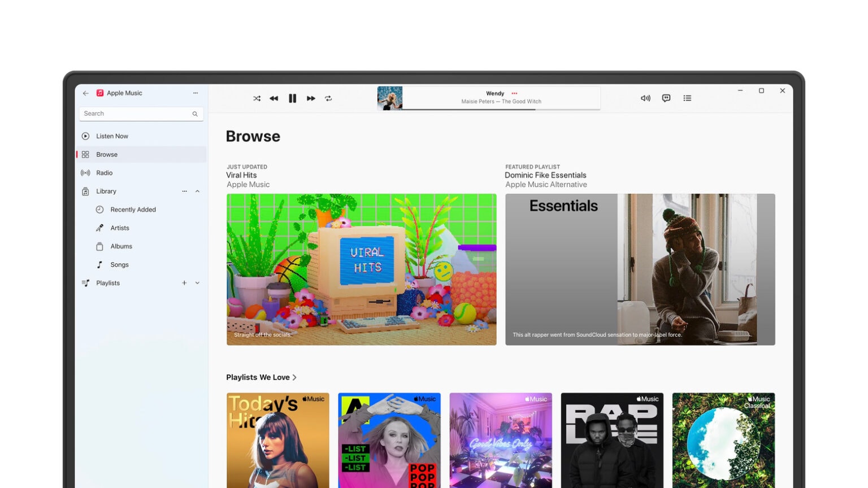Skip to the next track
The width and height of the screenshot is (868, 488).
tap(311, 98)
